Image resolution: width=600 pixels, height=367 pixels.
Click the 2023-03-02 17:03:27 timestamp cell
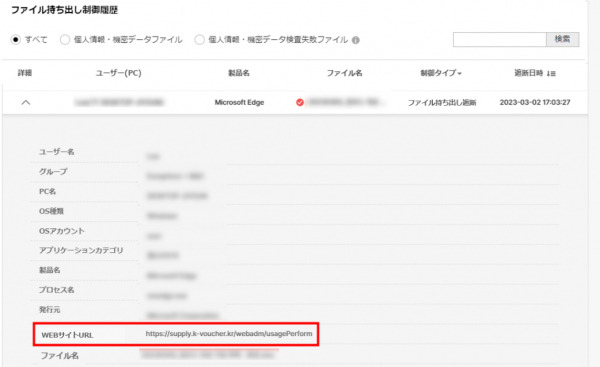click(x=535, y=102)
